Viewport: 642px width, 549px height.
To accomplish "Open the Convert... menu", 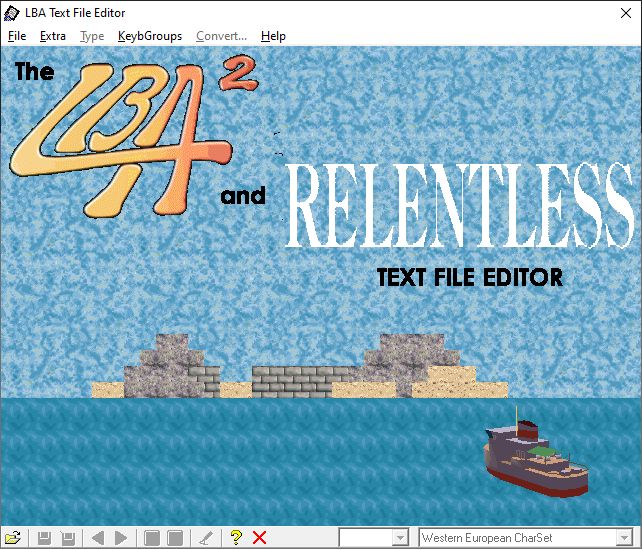I will 222,36.
